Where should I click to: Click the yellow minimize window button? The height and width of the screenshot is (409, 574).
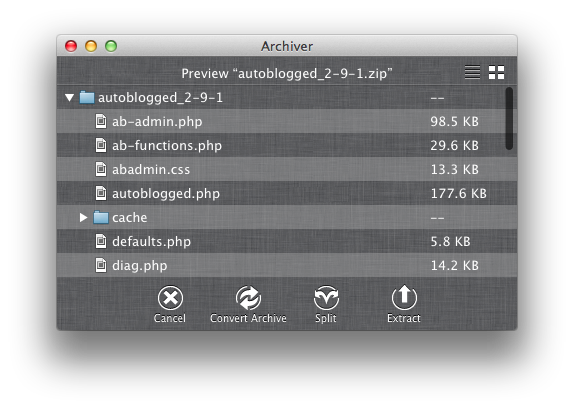[x=91, y=46]
